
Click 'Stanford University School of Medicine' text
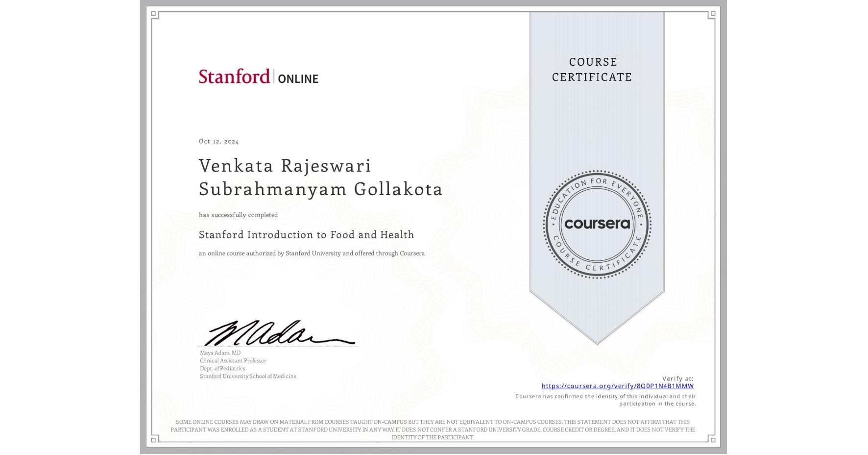tap(248, 376)
